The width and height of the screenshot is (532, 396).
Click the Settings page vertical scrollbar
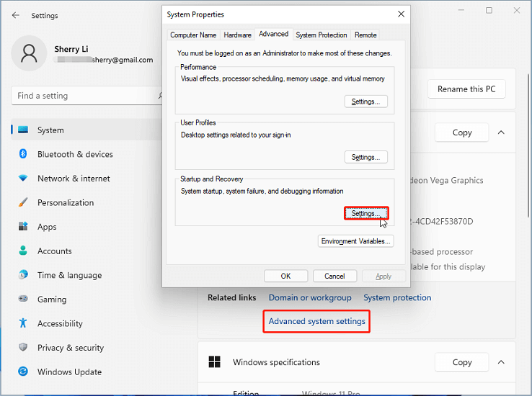coord(528,145)
